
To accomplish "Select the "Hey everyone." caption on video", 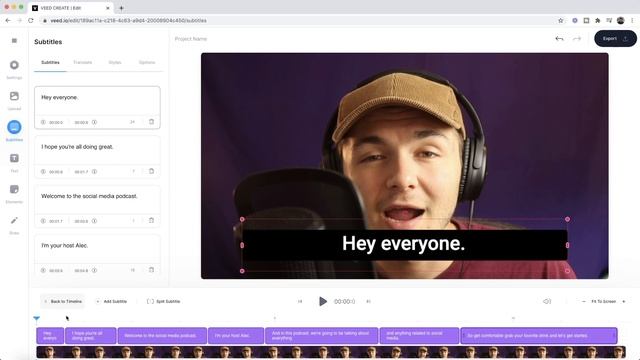I will (x=404, y=244).
